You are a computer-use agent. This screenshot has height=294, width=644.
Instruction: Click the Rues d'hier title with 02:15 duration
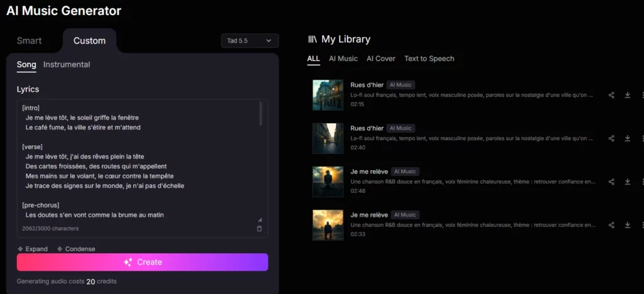coord(367,85)
